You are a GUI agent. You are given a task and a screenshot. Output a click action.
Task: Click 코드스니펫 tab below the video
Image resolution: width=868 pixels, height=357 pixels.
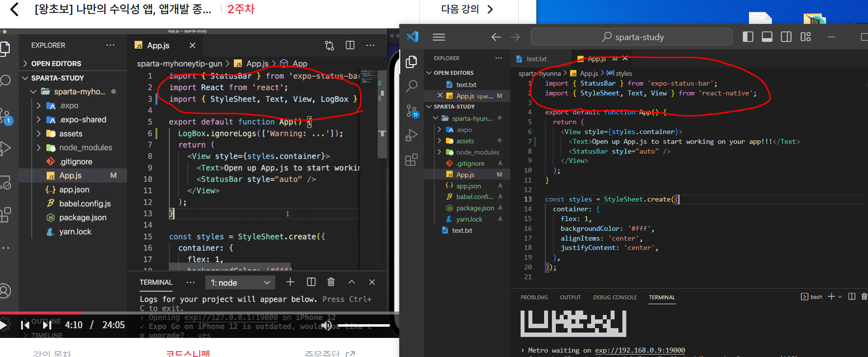coord(188,353)
